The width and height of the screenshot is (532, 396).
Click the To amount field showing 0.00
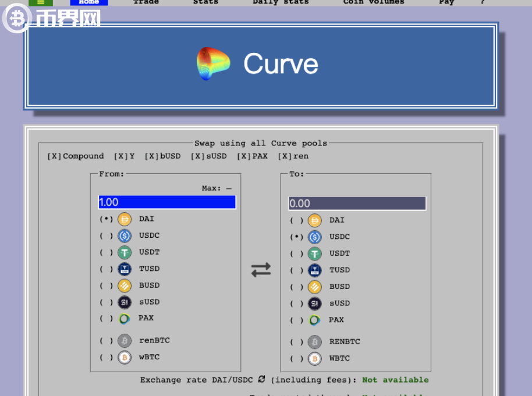[357, 204]
